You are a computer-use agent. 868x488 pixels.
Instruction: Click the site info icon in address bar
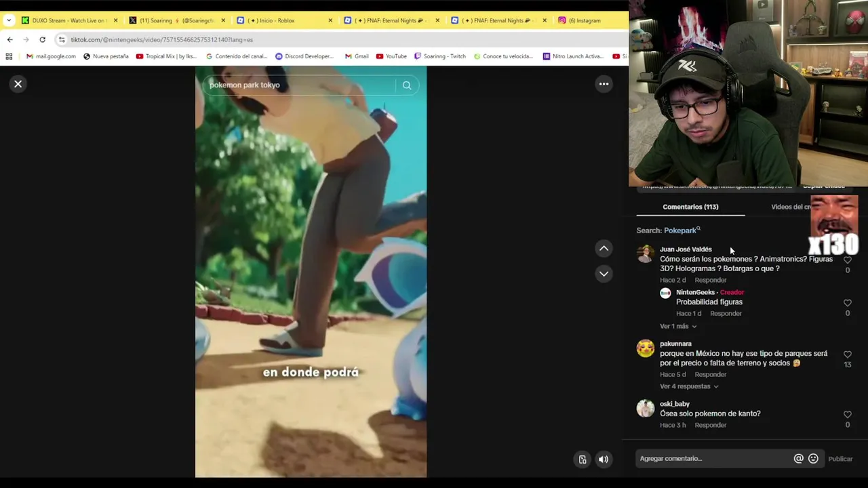[x=62, y=39]
